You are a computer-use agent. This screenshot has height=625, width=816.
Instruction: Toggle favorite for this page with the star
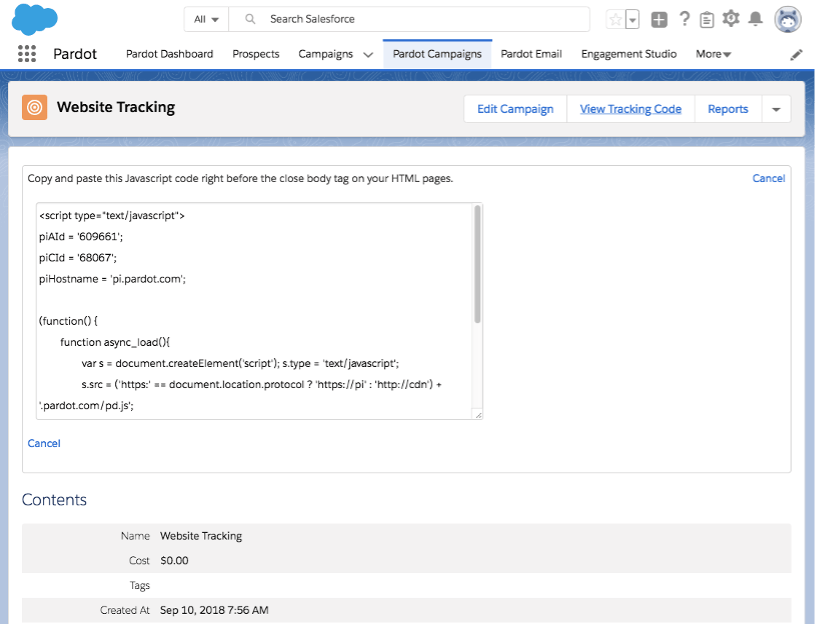click(x=617, y=19)
